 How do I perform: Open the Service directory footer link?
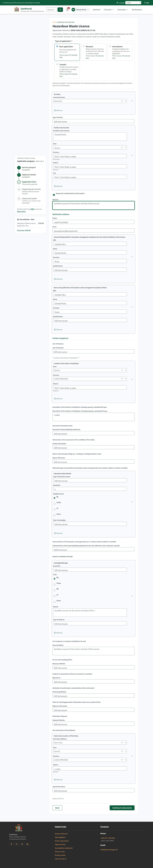[x=61, y=834]
